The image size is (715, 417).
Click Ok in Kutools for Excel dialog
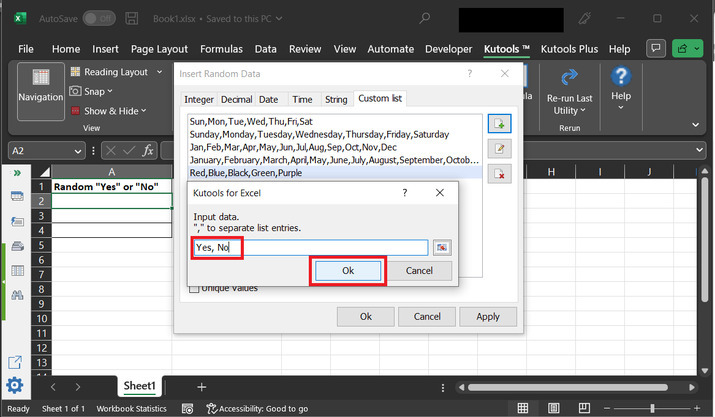[348, 271]
